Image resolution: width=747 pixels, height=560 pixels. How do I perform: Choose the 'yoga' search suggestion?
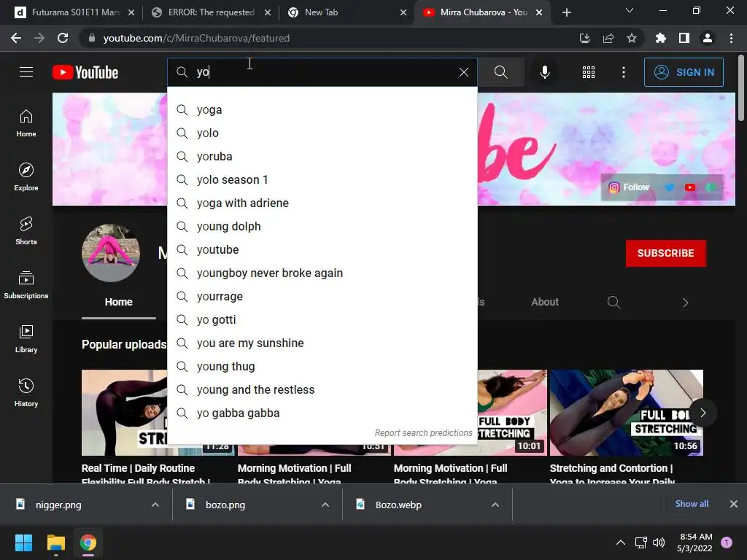(x=322, y=110)
